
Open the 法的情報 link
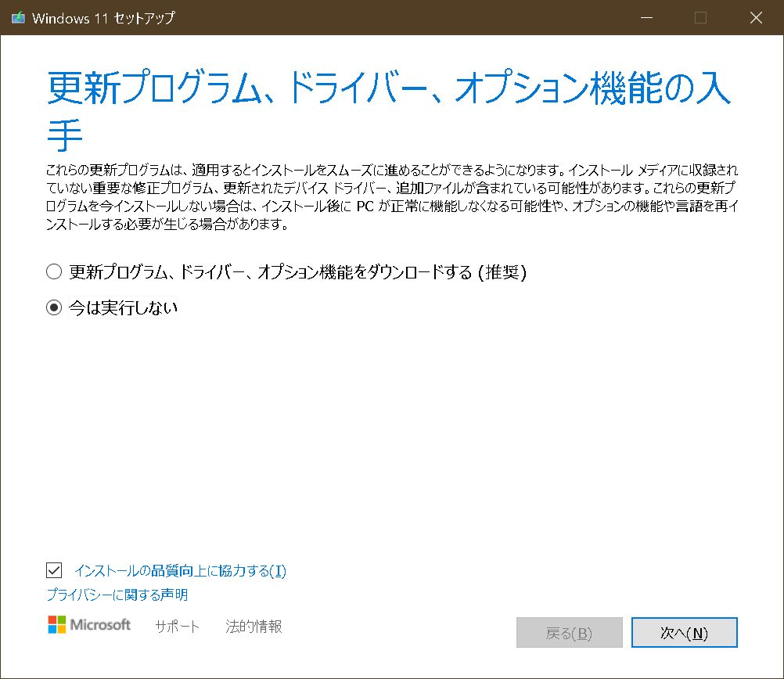tap(254, 626)
